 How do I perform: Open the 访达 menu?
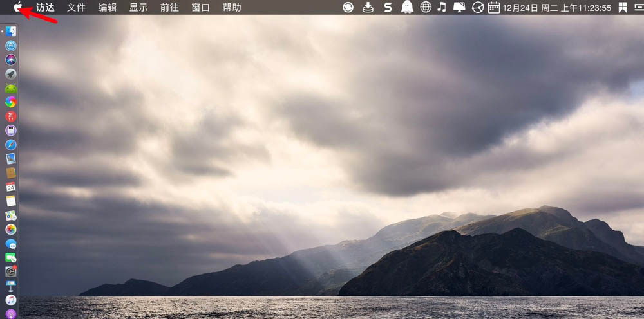pyautogui.click(x=45, y=7)
